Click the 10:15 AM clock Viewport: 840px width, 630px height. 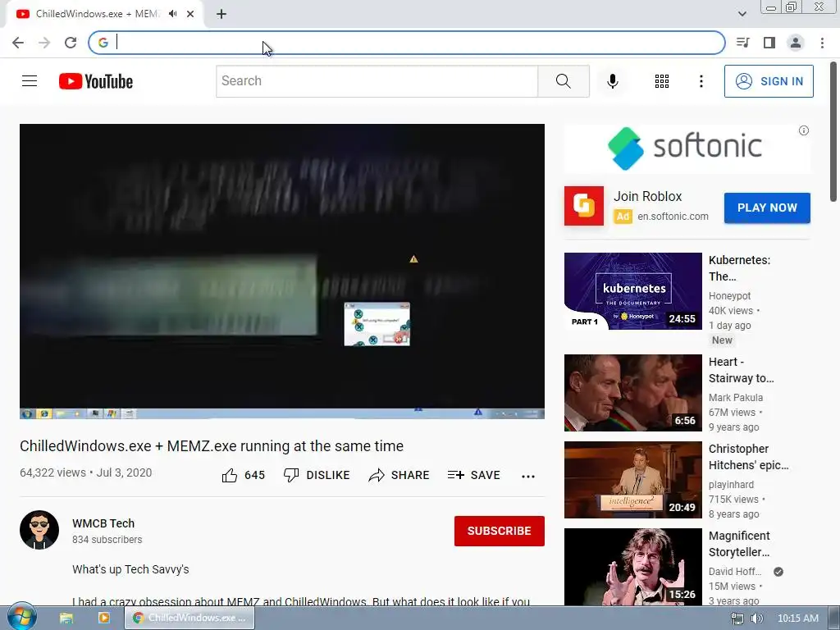(797, 619)
